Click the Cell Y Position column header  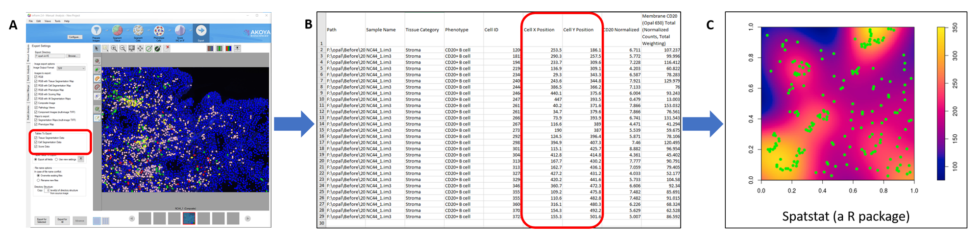(578, 30)
